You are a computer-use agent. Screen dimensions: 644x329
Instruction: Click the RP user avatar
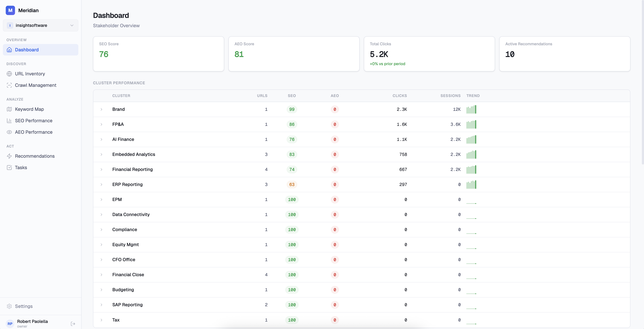pos(10,323)
